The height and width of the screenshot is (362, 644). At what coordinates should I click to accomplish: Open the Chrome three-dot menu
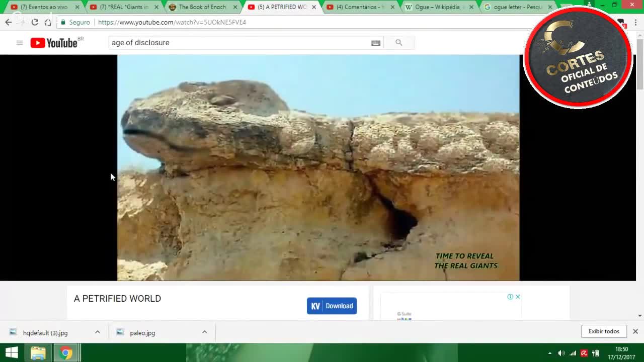point(636,22)
